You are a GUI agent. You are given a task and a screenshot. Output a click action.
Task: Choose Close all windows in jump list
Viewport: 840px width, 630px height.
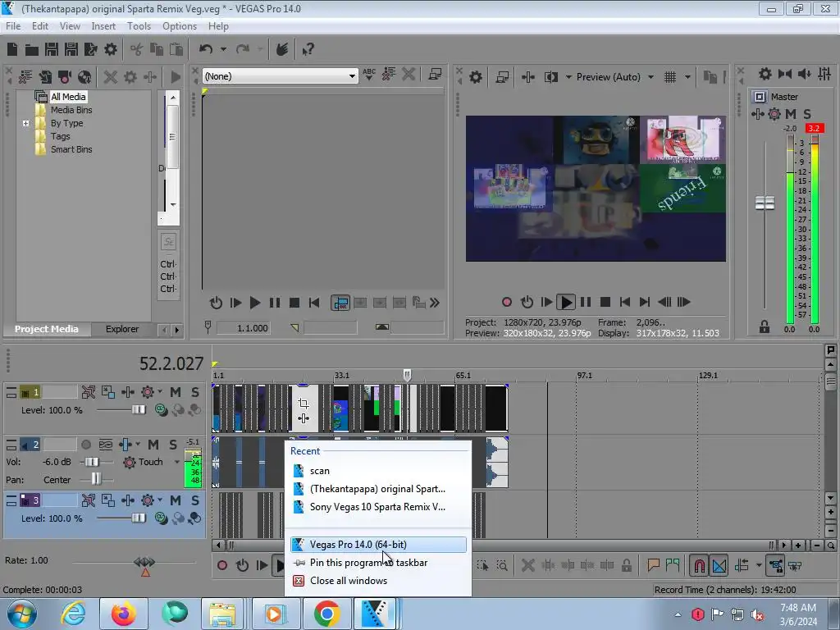378,581
